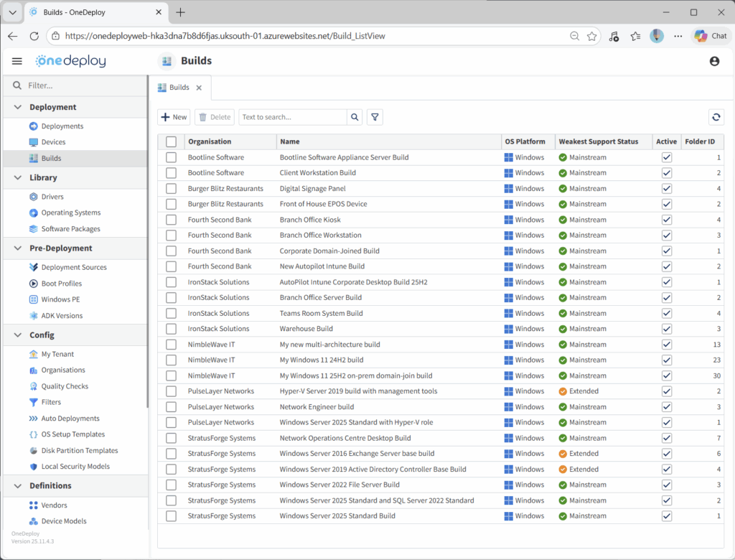Close the Builds inner tab

coord(199,88)
